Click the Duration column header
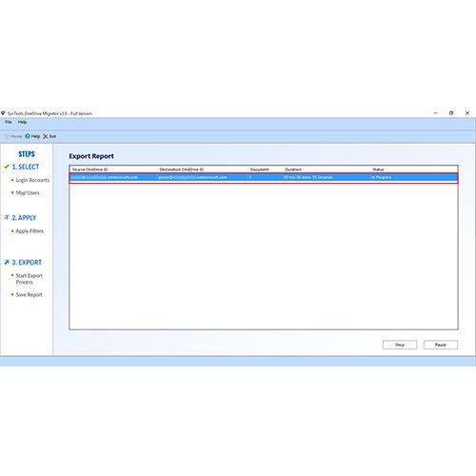 point(293,169)
